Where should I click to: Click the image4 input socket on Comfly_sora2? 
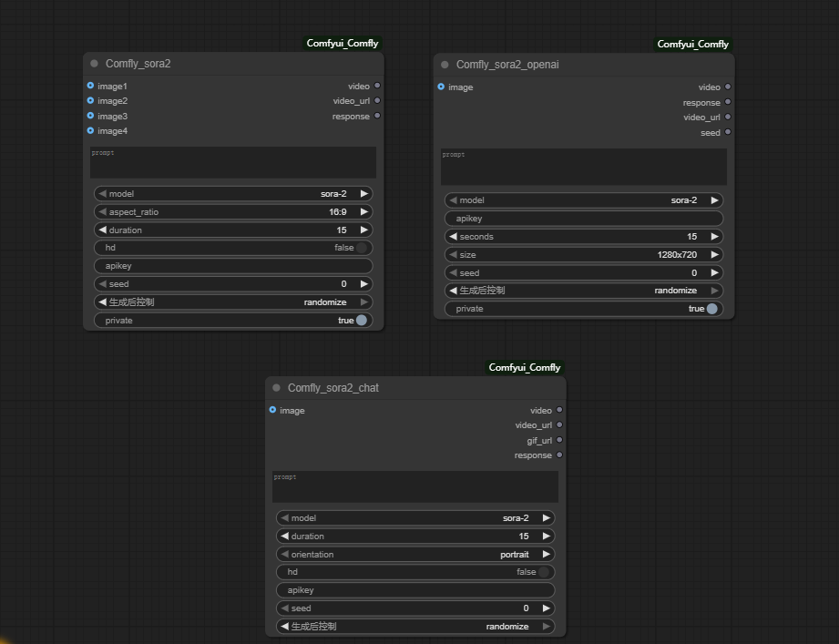(90, 131)
